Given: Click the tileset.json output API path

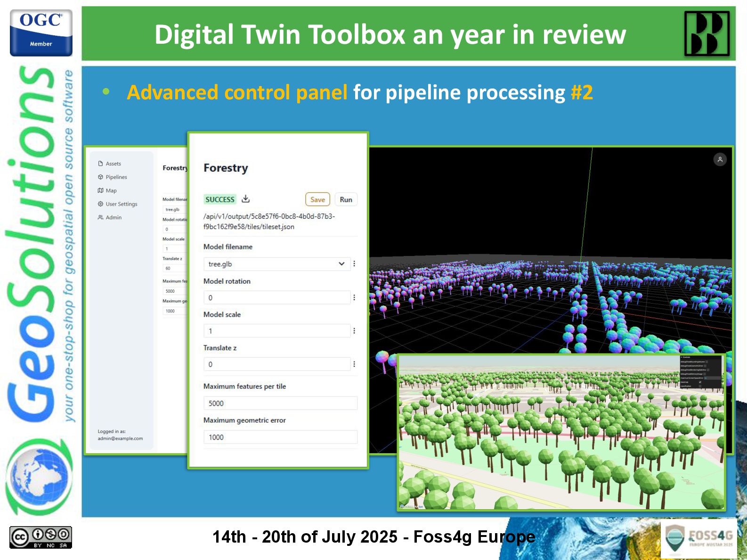Looking at the screenshot, I should tap(269, 221).
